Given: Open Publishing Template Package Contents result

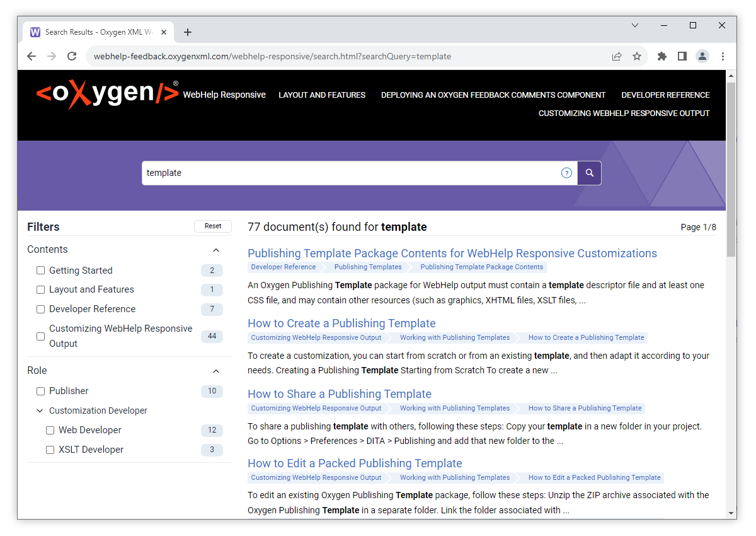Looking at the screenshot, I should [452, 253].
